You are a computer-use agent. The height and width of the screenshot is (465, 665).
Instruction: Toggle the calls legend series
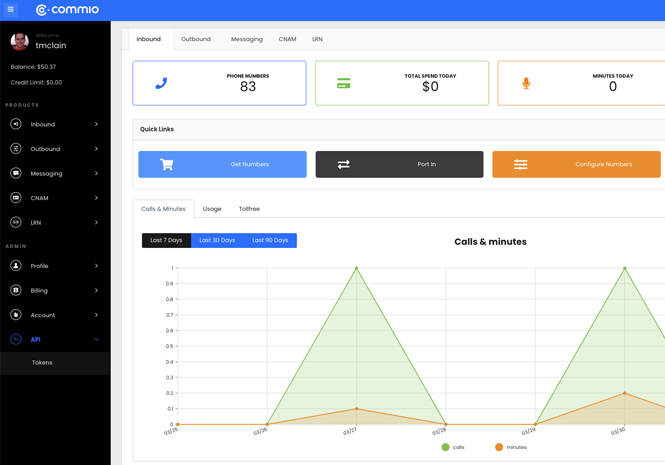pyautogui.click(x=453, y=447)
